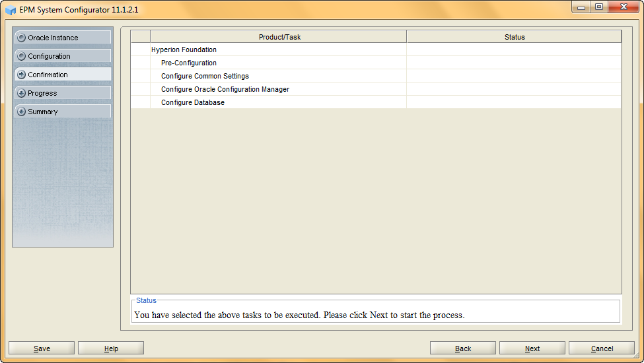Click the Status column header
The image size is (644, 363).
click(515, 37)
